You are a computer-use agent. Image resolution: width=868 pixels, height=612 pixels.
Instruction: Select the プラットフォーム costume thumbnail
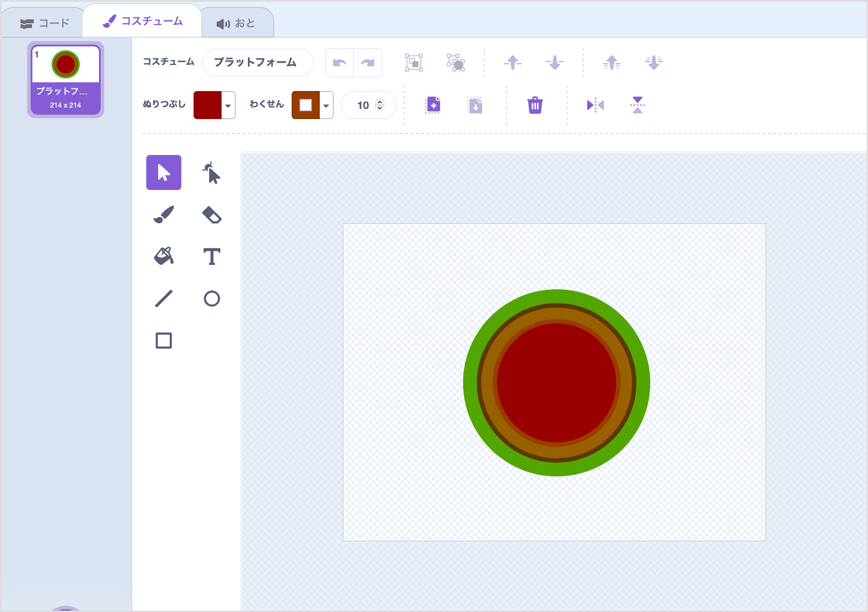point(66,79)
